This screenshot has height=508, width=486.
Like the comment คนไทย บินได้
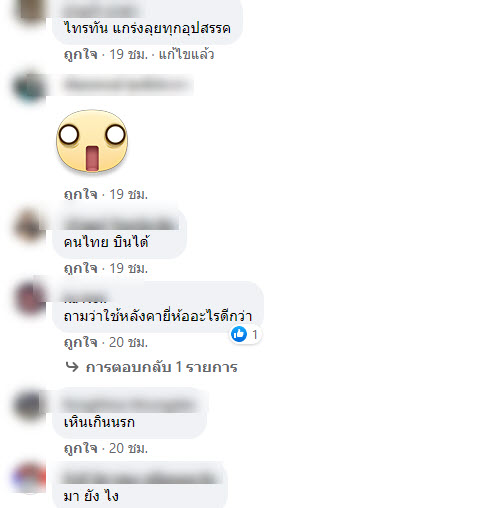click(80, 268)
